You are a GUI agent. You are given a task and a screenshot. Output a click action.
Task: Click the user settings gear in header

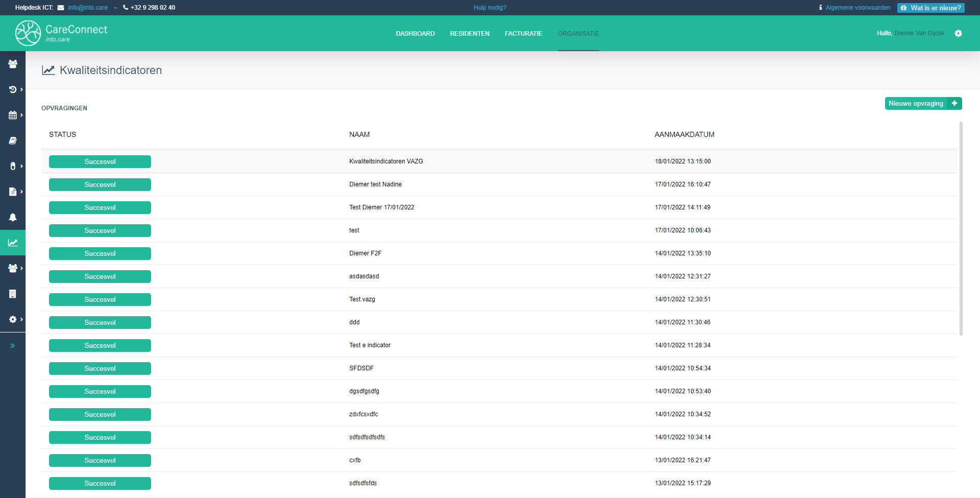[959, 33]
